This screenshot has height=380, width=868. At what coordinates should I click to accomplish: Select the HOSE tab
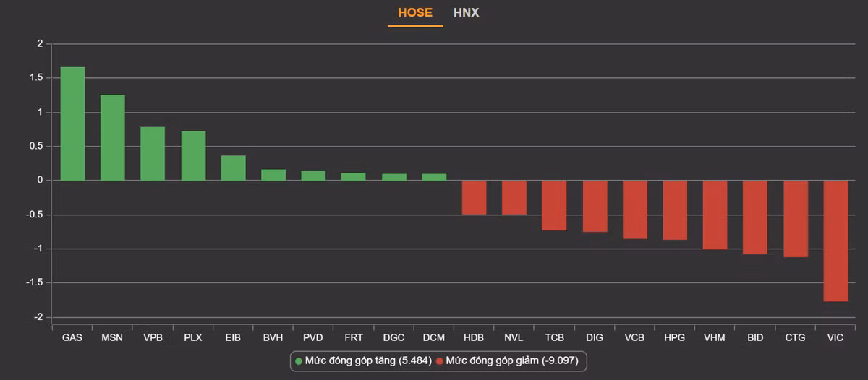pyautogui.click(x=415, y=13)
